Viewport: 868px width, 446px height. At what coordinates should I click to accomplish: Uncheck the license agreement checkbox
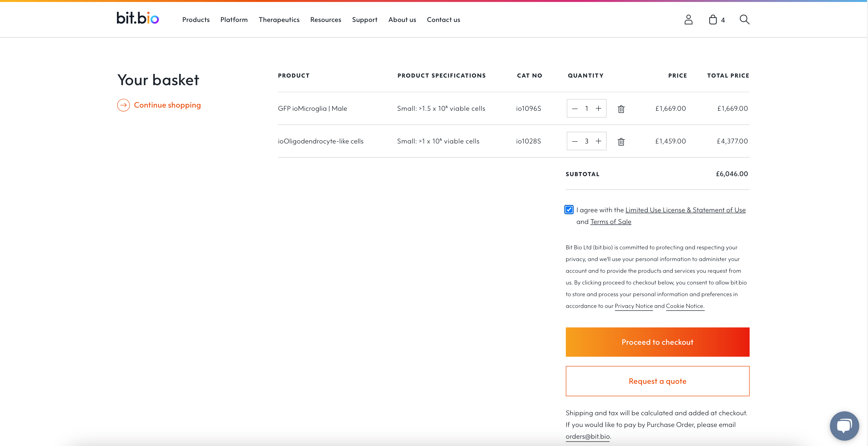[569, 210]
